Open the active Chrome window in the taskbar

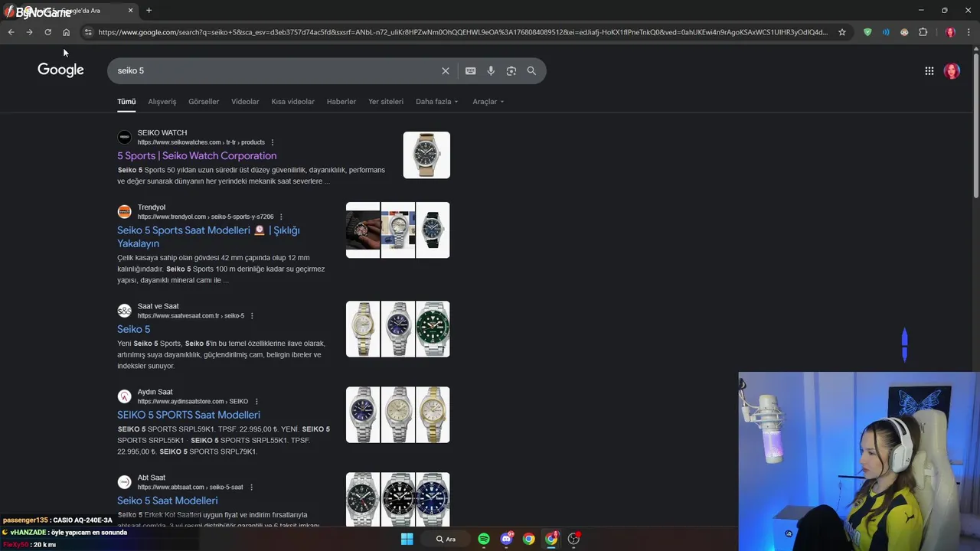click(551, 539)
